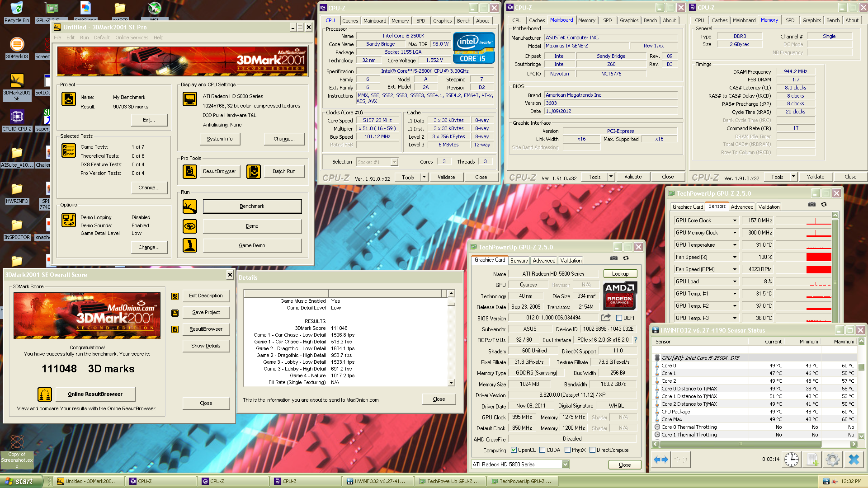Click the Lookup button in GPU-Z

[620, 274]
